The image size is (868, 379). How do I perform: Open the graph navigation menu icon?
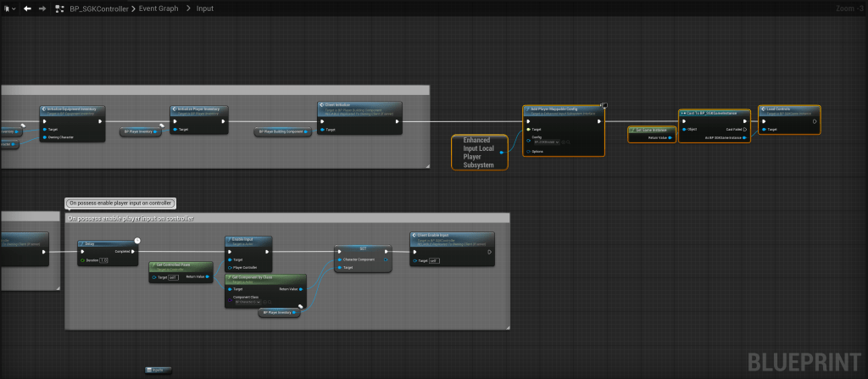(x=8, y=8)
